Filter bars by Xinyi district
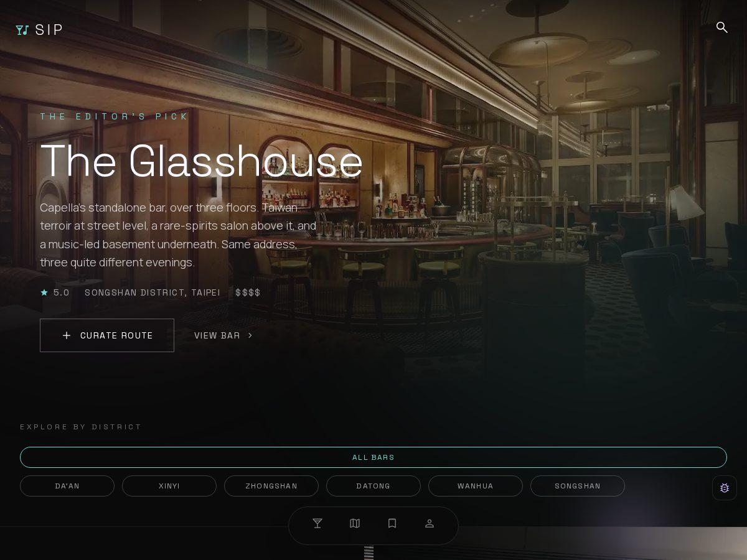 click(169, 486)
